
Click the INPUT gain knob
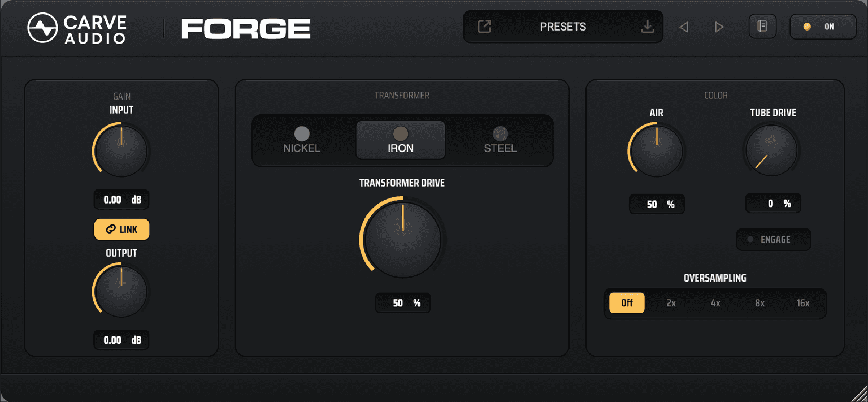tap(121, 152)
